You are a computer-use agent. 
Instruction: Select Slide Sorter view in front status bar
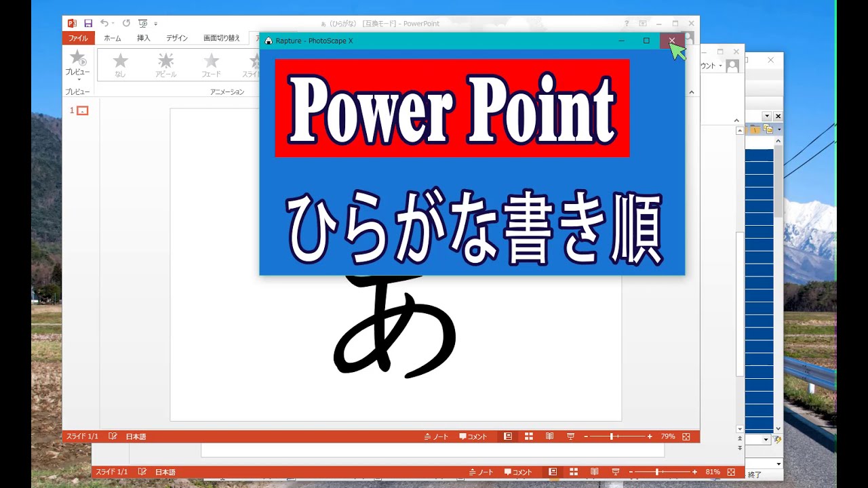pos(529,436)
